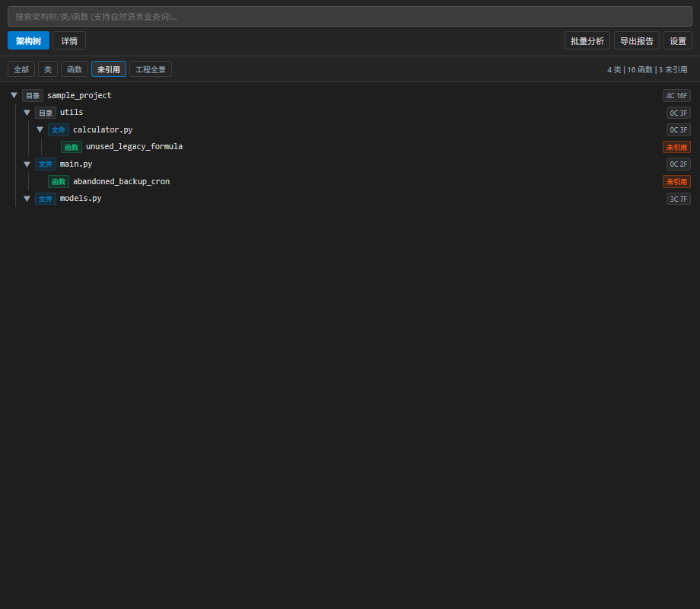Select main.py in the tree

76,164
